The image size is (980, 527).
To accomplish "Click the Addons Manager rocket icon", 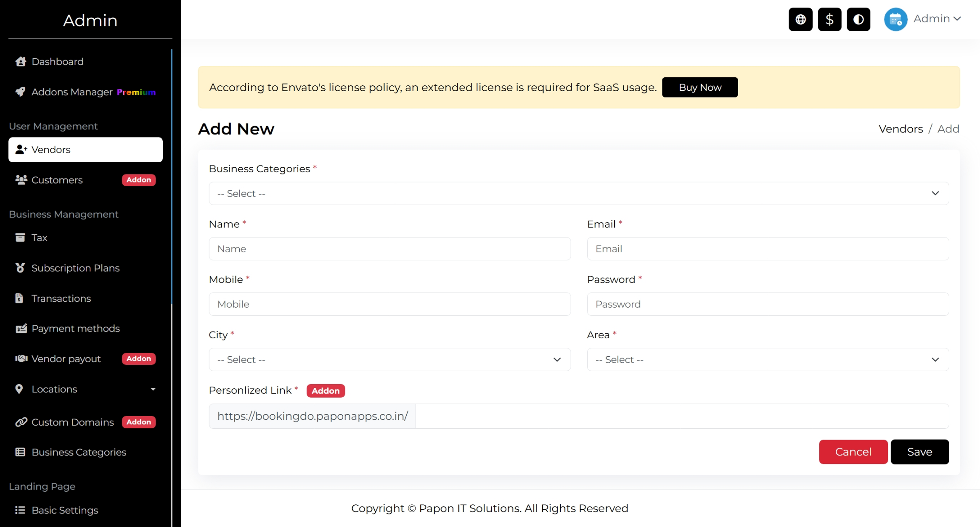I will [20, 92].
